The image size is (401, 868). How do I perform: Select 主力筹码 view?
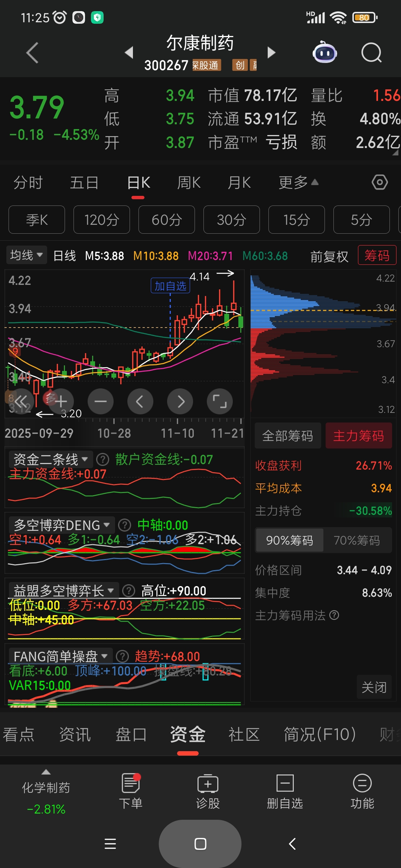coord(359,436)
